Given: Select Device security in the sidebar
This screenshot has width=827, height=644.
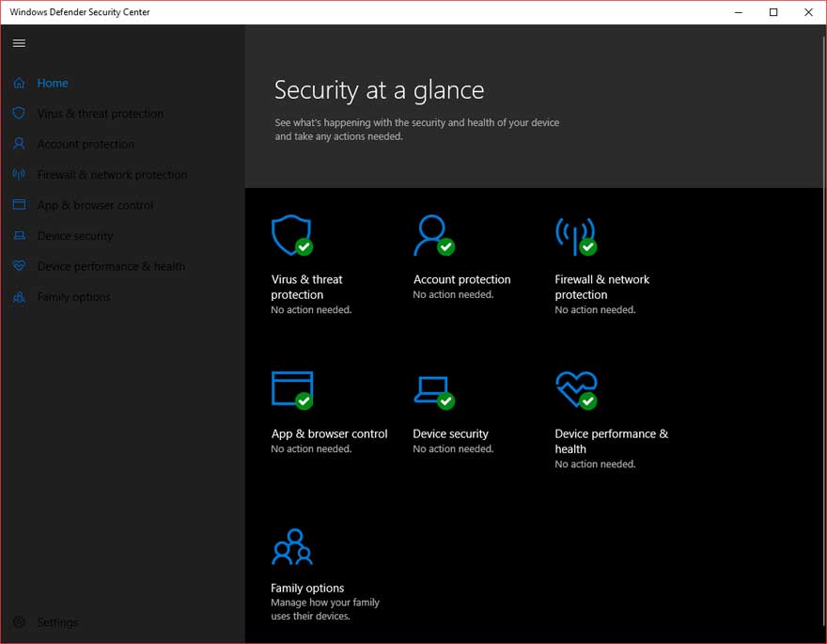Looking at the screenshot, I should 75,236.
